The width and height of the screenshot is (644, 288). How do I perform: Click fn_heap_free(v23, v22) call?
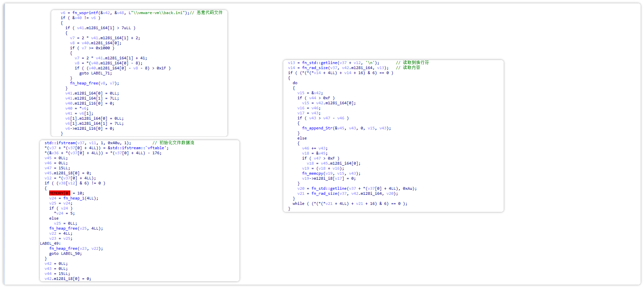tap(76, 248)
